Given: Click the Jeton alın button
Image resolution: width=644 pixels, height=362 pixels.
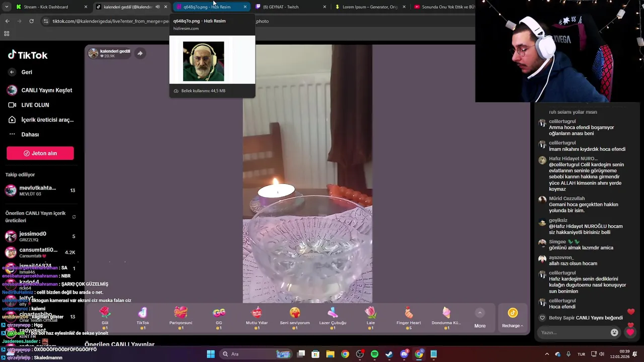Looking at the screenshot, I should point(40,153).
